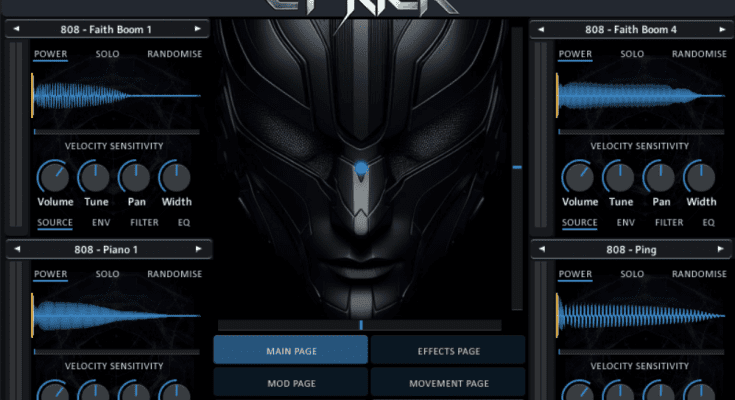The width and height of the screenshot is (735, 400).
Task: Click the Tune knob under 808 - Faith Boom 1
Action: [94, 177]
